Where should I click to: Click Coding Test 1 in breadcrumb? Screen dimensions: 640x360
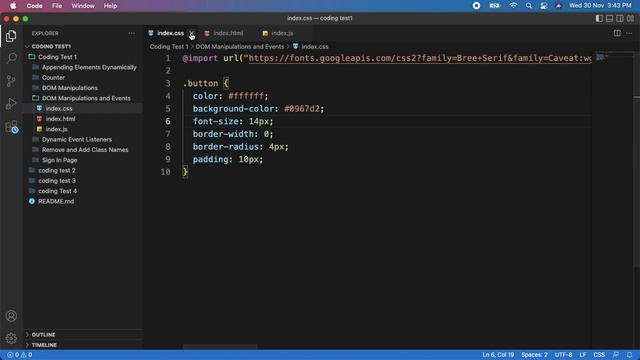pos(169,47)
